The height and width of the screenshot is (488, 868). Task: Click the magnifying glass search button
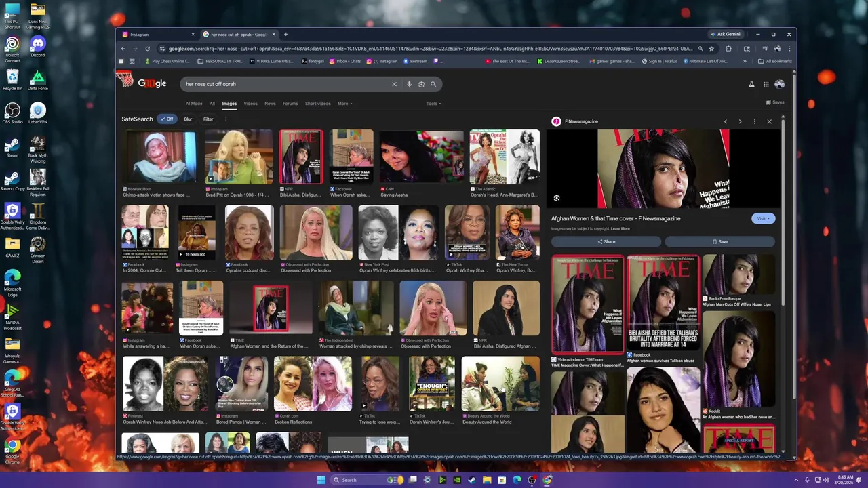point(433,84)
